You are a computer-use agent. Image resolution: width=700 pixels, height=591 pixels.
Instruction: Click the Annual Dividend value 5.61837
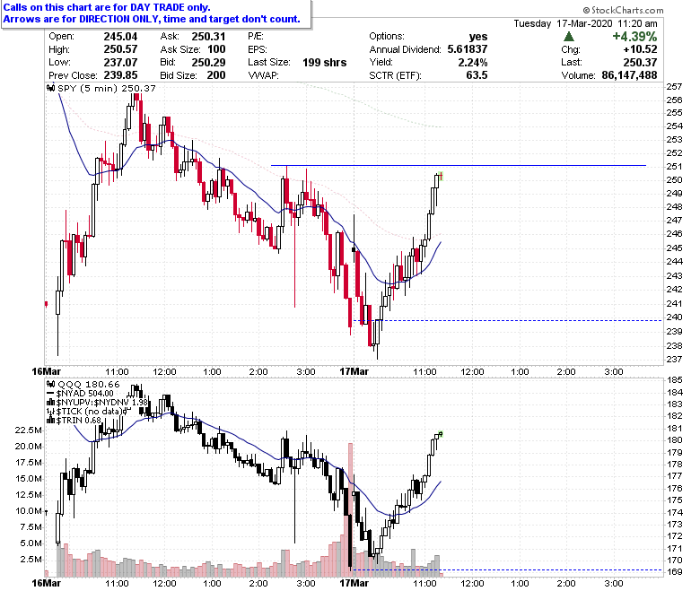click(x=468, y=49)
